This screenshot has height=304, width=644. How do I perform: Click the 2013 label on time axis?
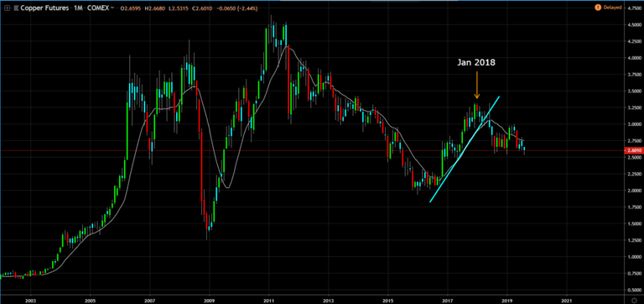click(x=329, y=301)
